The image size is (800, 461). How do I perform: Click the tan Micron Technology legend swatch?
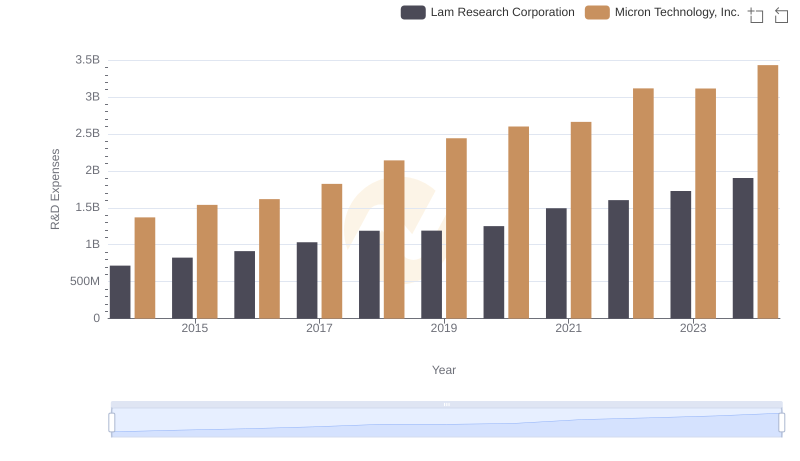click(x=597, y=12)
